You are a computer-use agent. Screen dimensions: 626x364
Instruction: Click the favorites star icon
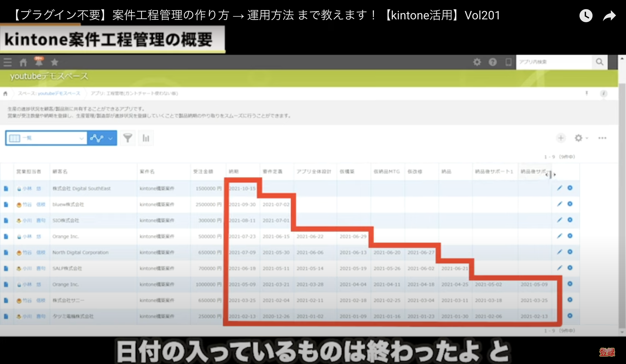55,62
